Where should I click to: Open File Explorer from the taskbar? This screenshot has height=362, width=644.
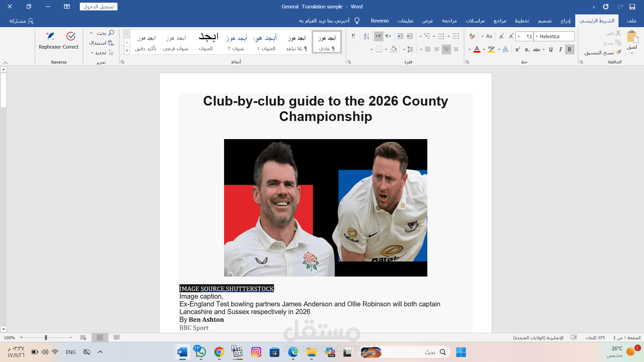pos(311,352)
